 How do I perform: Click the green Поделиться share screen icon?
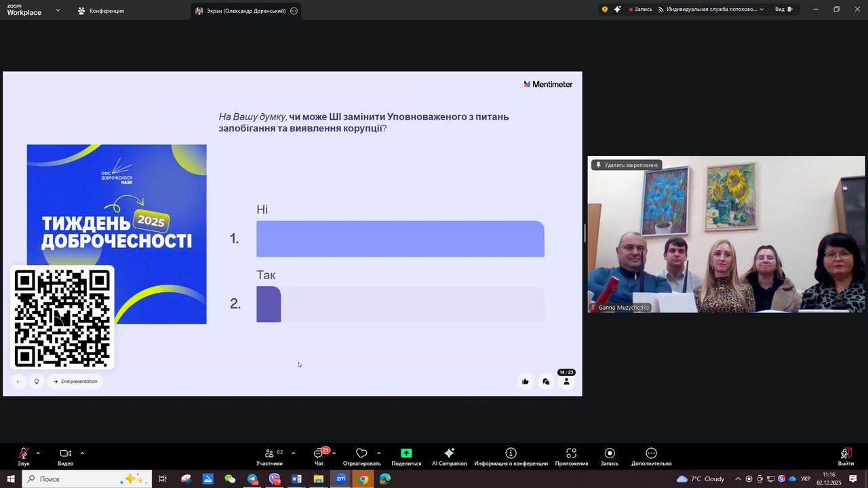coord(406,453)
